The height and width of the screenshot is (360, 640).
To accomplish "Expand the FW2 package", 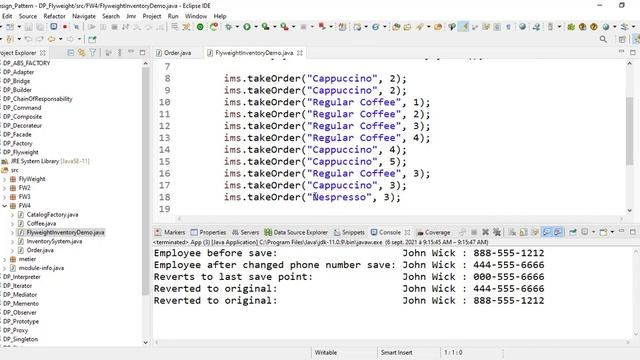I will tap(5, 188).
